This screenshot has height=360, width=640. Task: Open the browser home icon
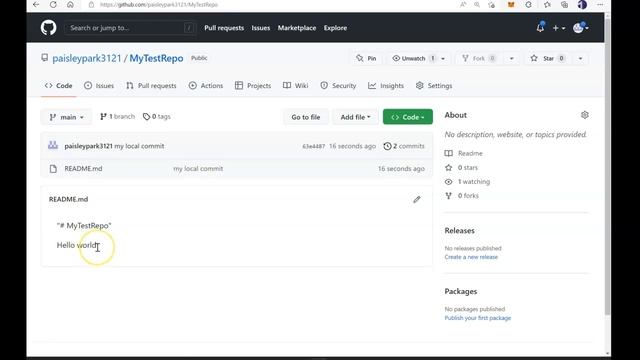point(70,4)
